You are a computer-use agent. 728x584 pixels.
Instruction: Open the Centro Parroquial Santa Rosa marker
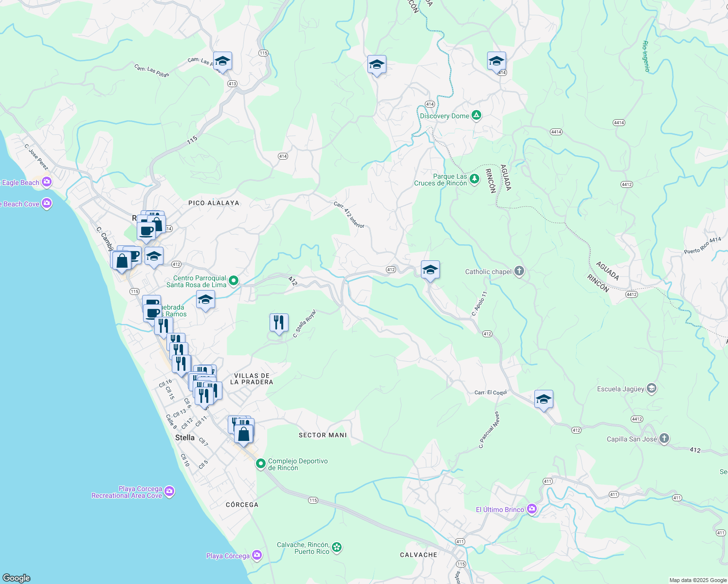click(x=233, y=281)
